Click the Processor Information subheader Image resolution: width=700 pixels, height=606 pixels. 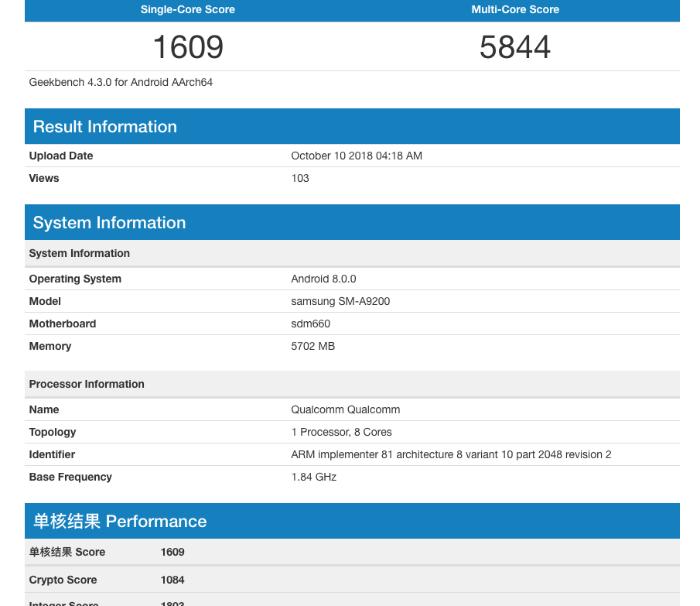87,384
